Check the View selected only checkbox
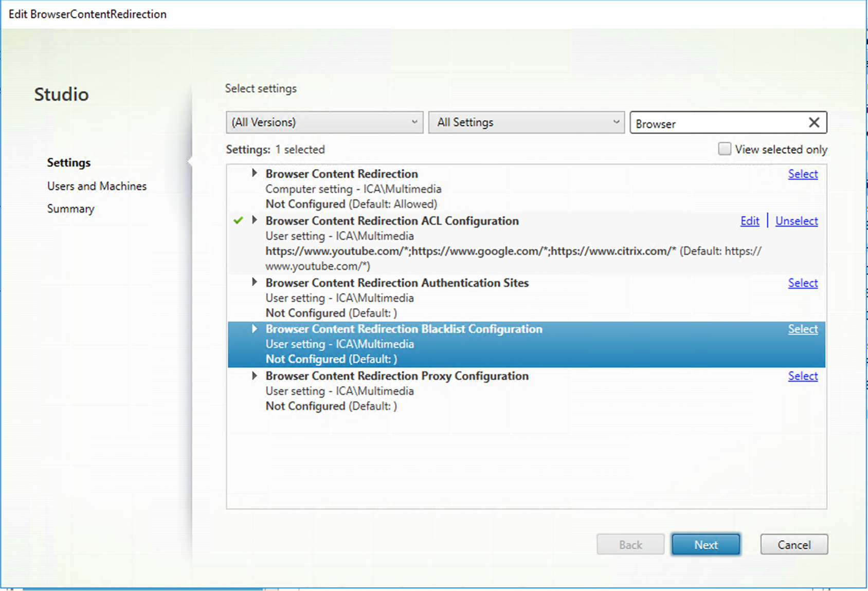This screenshot has height=591, width=868. (x=725, y=149)
